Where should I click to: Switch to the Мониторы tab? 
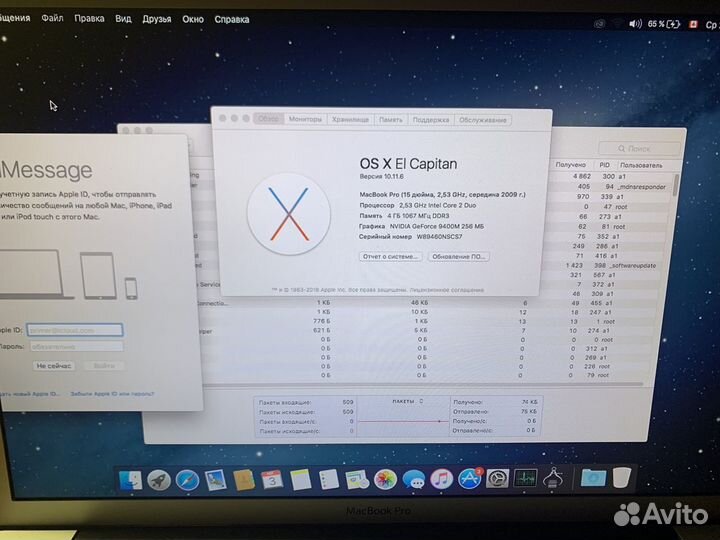point(305,119)
